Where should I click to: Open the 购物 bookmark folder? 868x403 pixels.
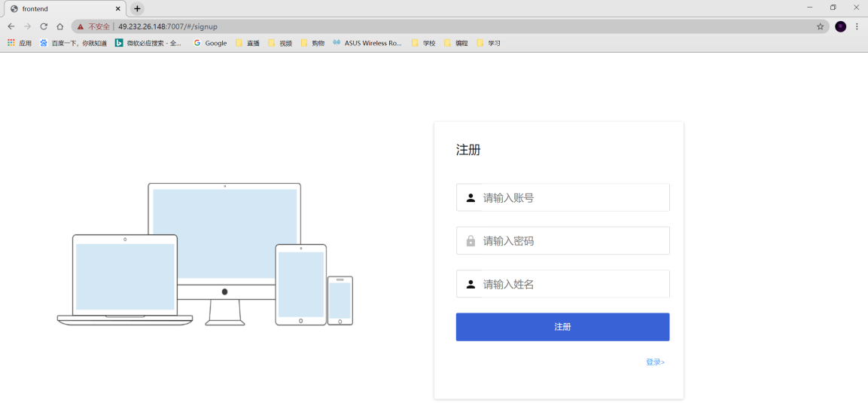[x=312, y=43]
